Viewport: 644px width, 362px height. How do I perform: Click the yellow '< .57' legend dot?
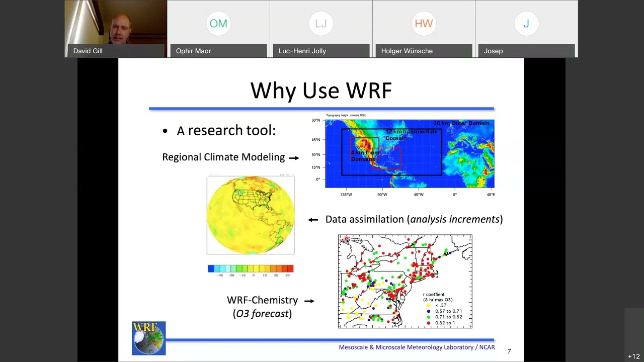(x=429, y=305)
